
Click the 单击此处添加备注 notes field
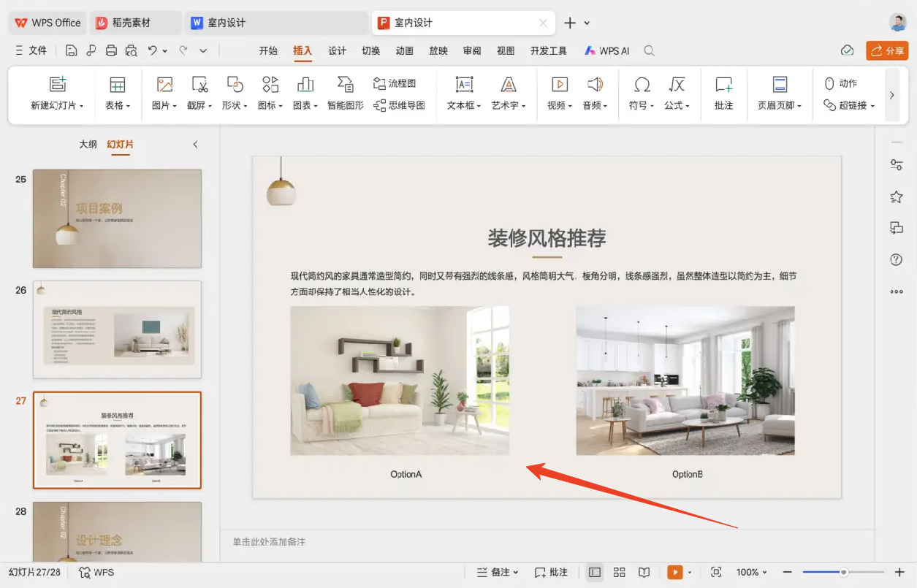(269, 542)
